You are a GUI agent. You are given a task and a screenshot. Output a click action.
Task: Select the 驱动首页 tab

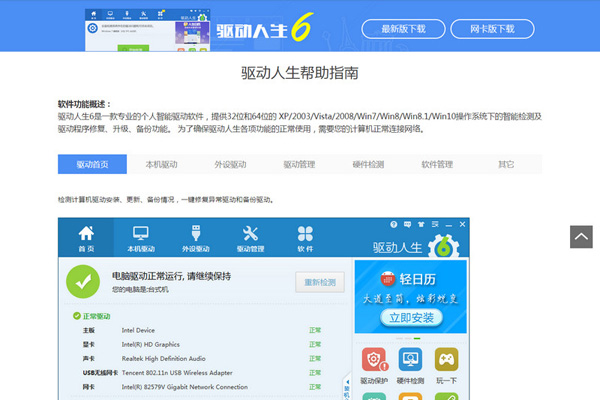[x=92, y=164]
